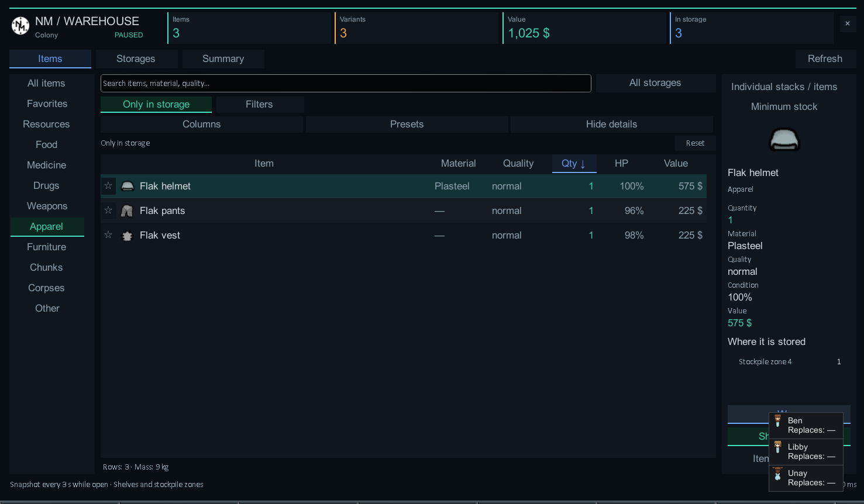This screenshot has width=864, height=504.
Task: Click Hide details button
Action: [x=612, y=124]
